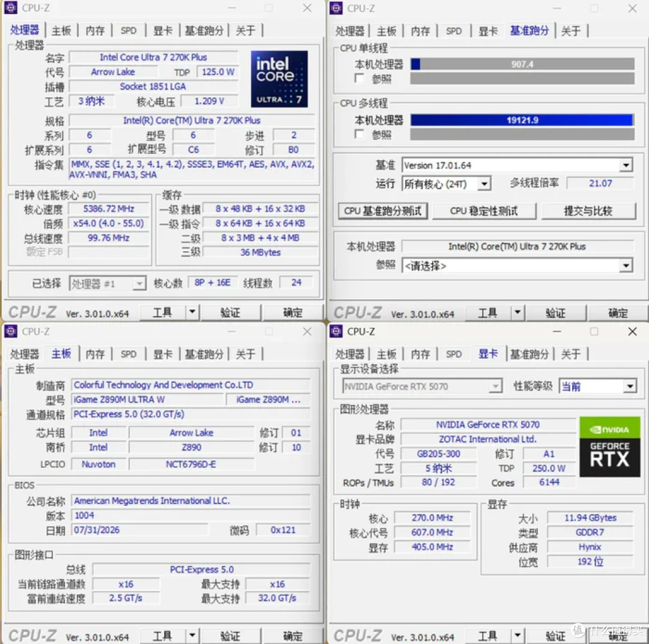649x644 pixels.
Task: Click the 三级 cache value 36 MBytes
Action: point(260,252)
